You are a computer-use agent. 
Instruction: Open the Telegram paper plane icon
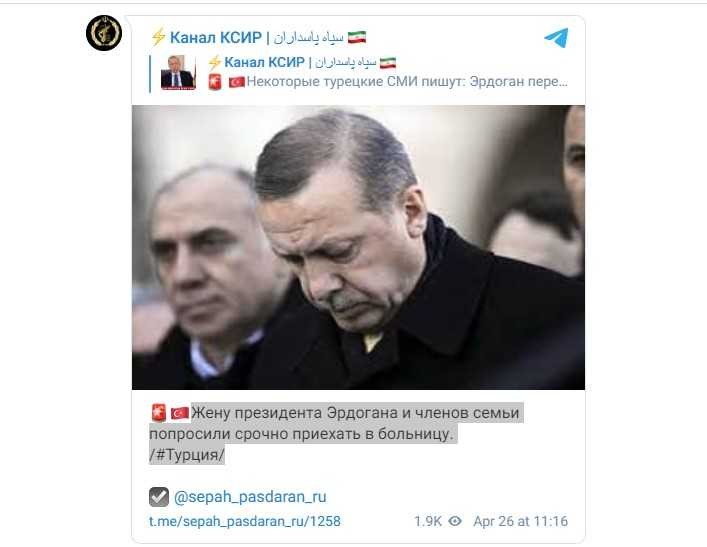point(556,37)
